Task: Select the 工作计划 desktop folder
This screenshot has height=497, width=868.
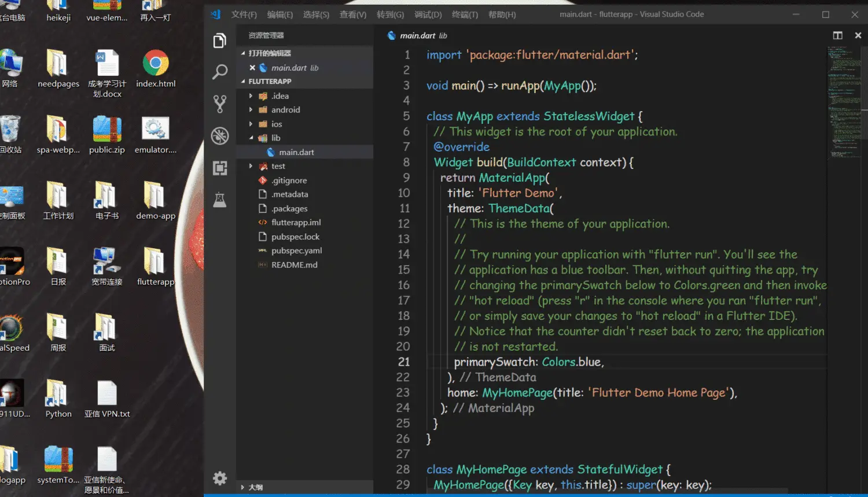Action: pyautogui.click(x=58, y=201)
